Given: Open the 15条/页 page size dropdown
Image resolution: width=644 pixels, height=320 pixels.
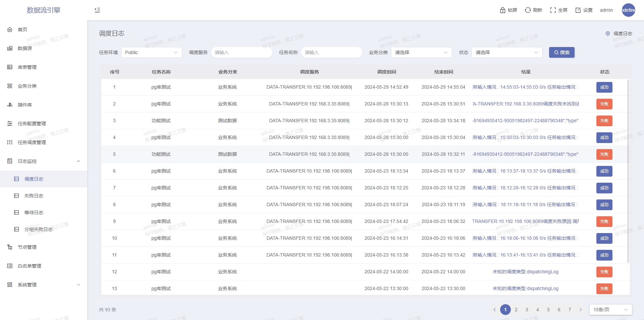Looking at the screenshot, I should (x=610, y=310).
